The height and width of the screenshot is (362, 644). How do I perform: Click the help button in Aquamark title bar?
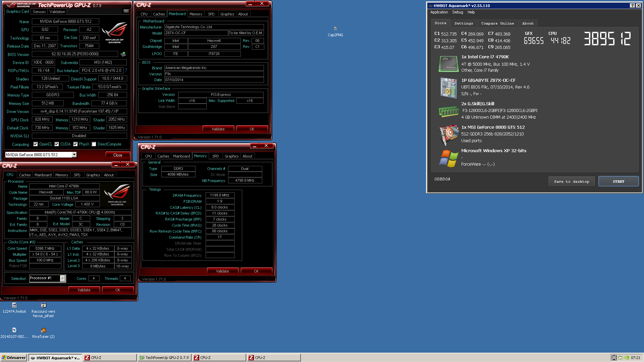pos(632,5)
